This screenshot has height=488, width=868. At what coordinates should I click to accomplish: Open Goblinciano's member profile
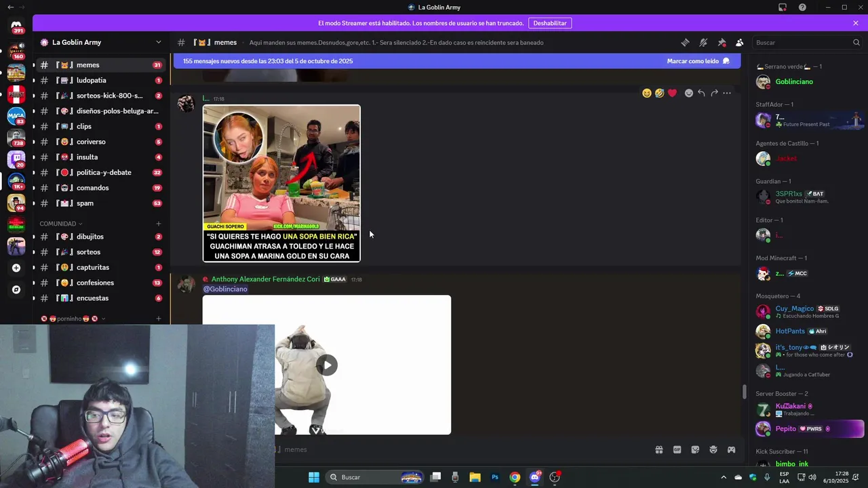[x=807, y=82]
